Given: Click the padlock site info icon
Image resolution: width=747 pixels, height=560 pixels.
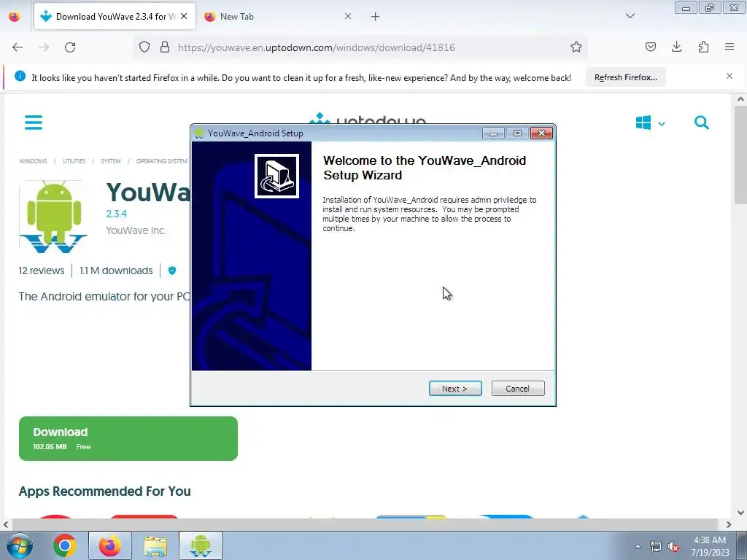Looking at the screenshot, I should [x=165, y=47].
